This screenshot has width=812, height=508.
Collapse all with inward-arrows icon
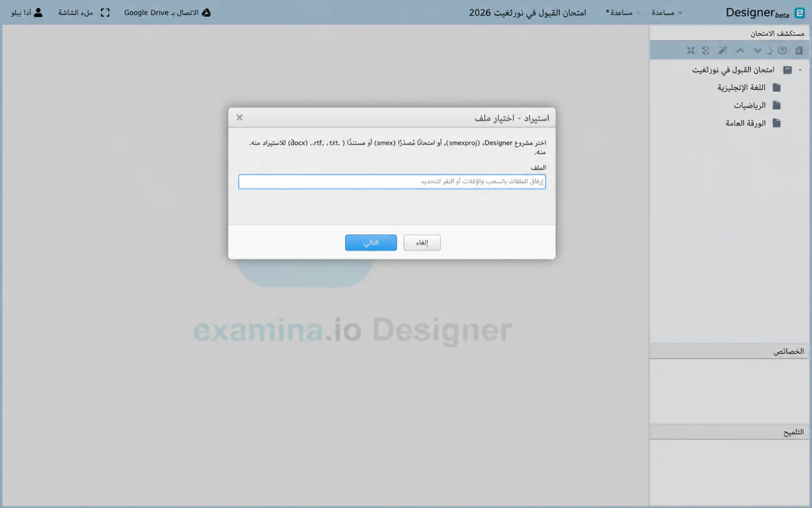coord(691,50)
